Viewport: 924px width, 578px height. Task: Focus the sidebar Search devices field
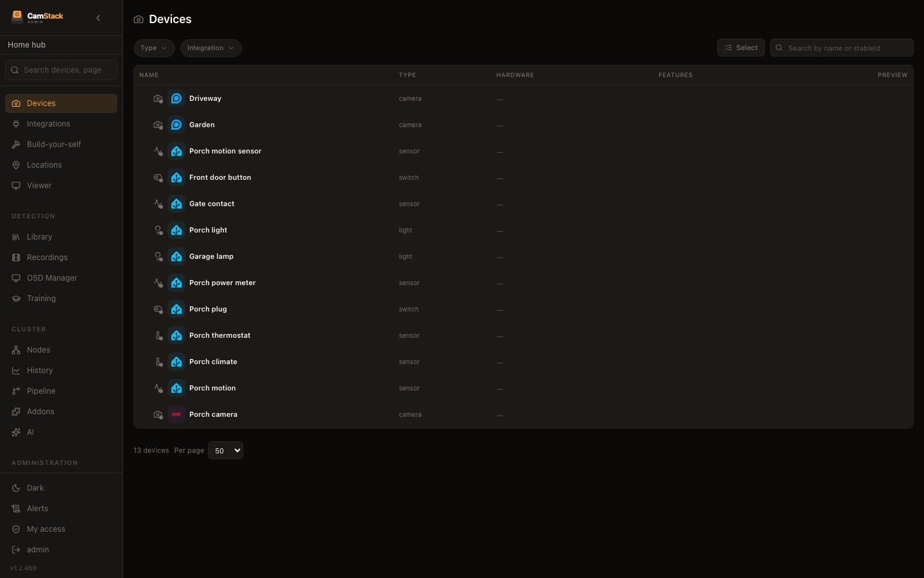point(61,70)
